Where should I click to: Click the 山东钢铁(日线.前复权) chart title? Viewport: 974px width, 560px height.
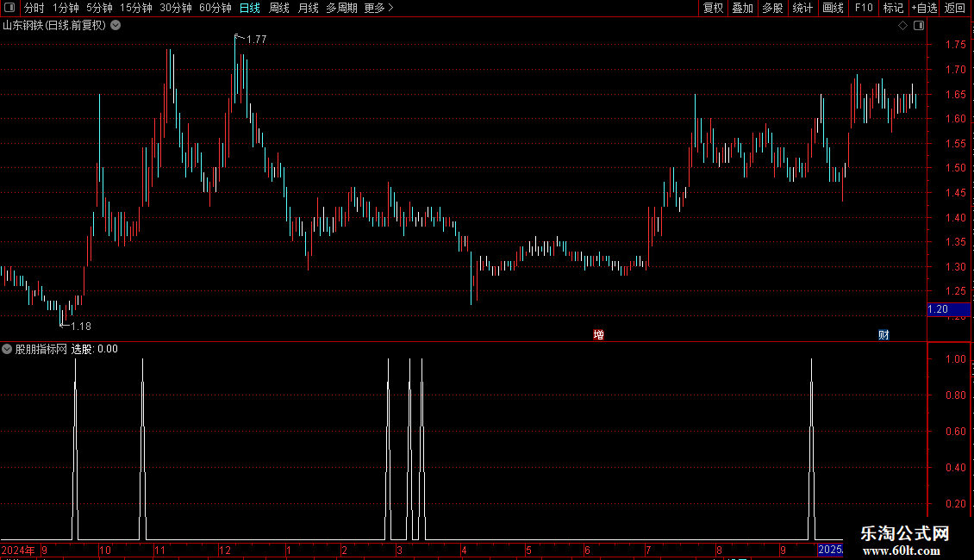(54, 26)
